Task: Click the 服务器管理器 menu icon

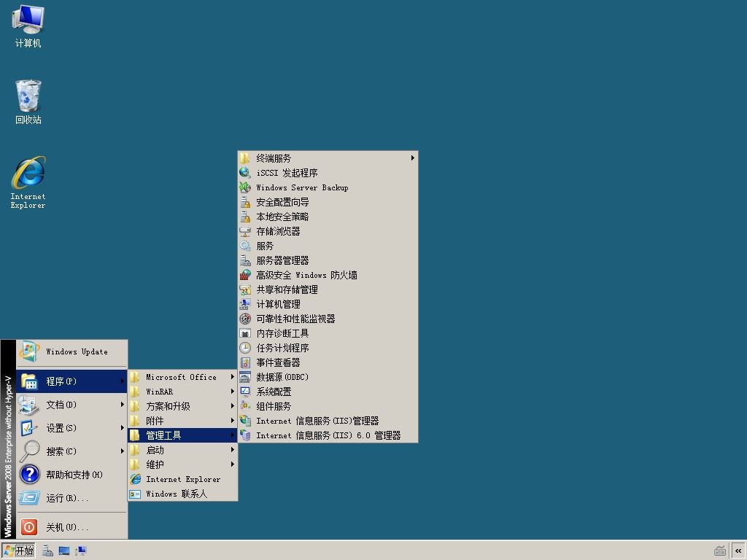Action: (245, 260)
